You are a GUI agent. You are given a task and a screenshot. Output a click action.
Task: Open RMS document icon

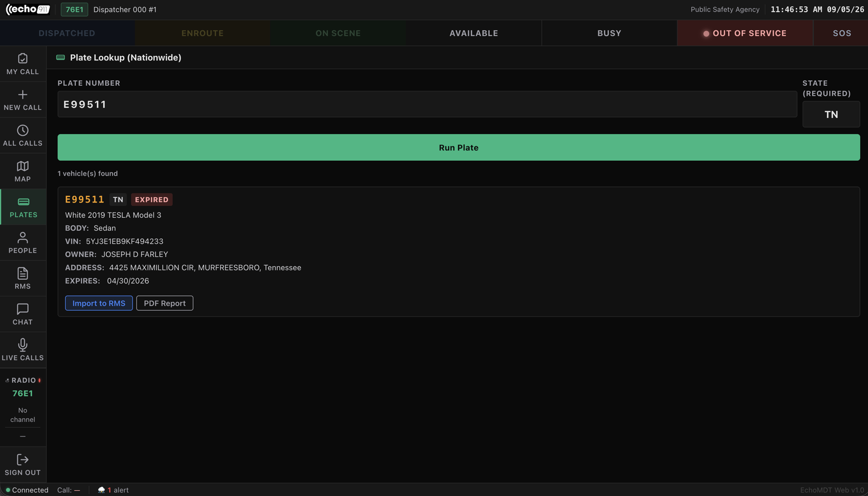22,274
